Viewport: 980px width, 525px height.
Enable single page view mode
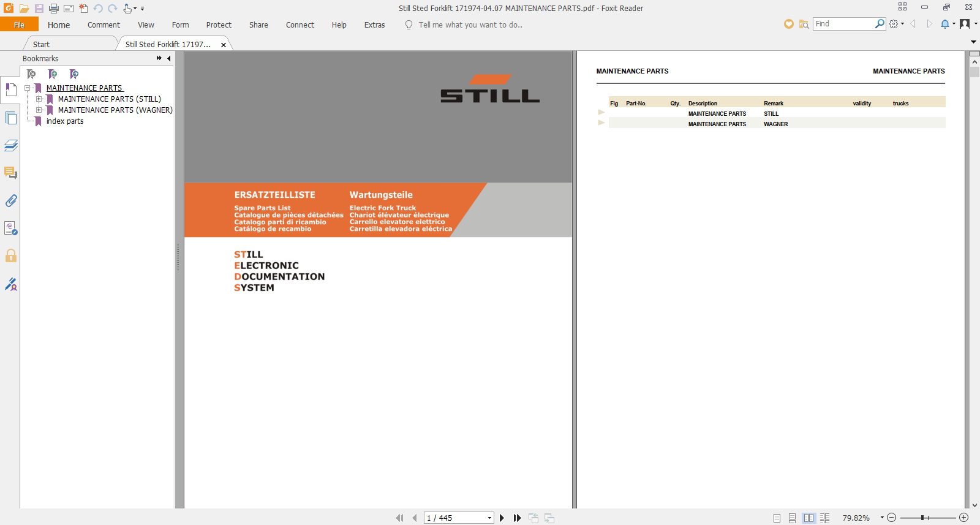[777, 518]
